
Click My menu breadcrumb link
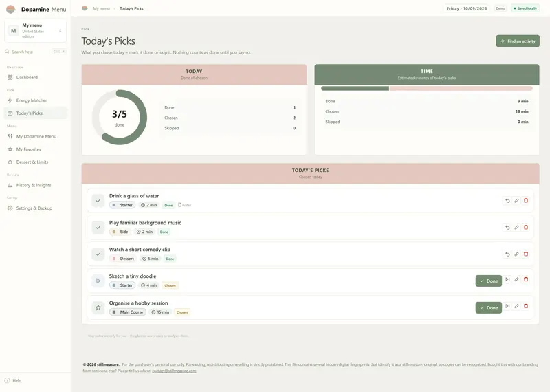click(101, 8)
